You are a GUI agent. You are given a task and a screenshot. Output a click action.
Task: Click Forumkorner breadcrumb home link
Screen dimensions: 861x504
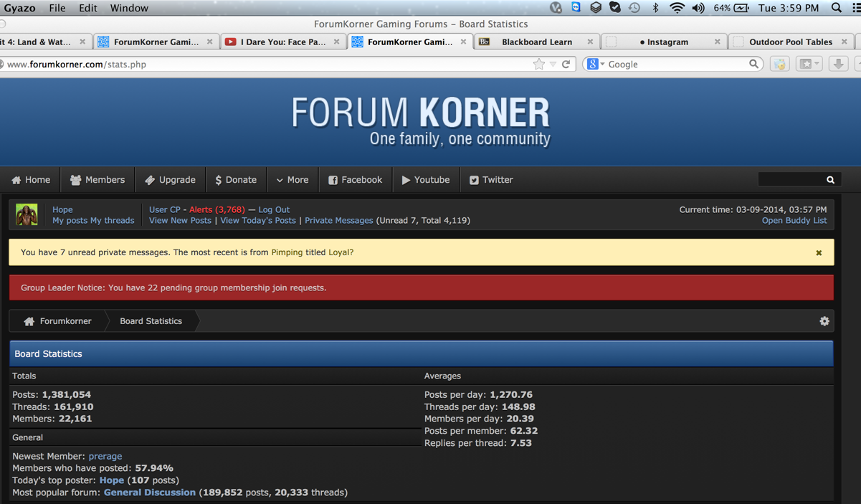click(58, 321)
